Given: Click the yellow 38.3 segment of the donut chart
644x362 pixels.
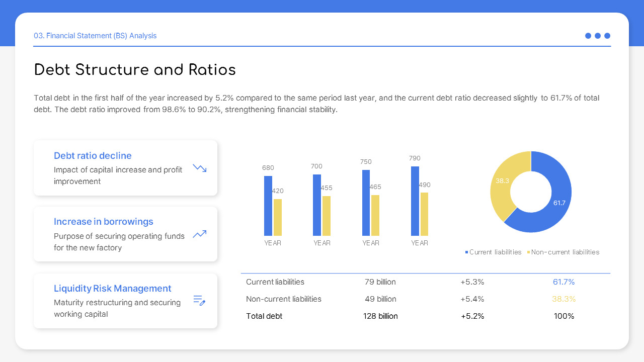Looking at the screenshot, I should click(x=503, y=181).
